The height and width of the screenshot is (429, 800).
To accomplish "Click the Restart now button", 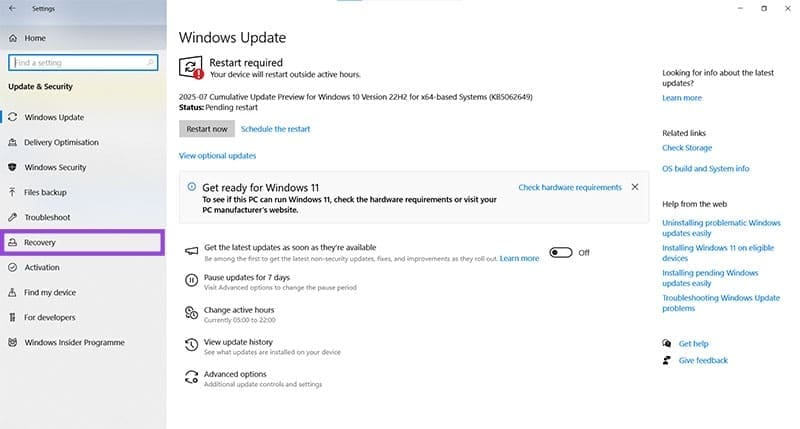I will [x=207, y=129].
